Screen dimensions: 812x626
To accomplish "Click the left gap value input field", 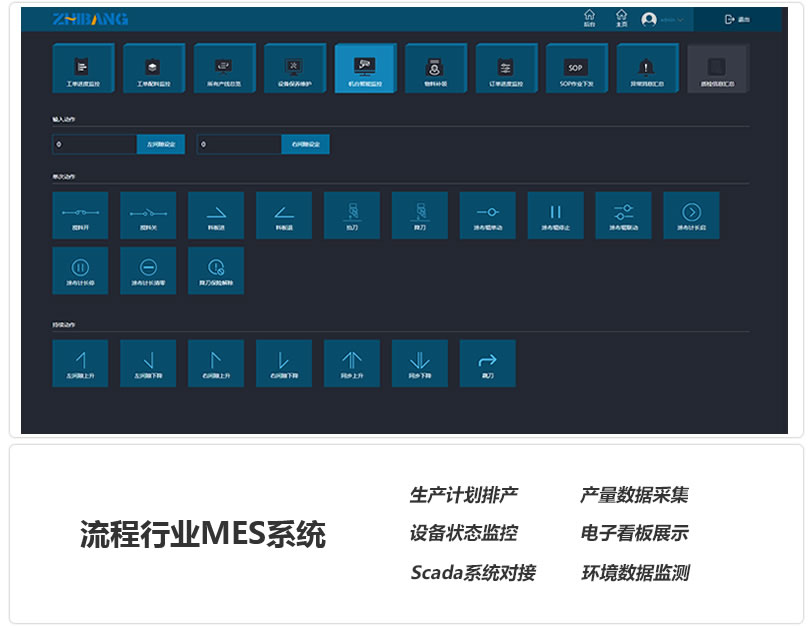I will coord(95,144).
